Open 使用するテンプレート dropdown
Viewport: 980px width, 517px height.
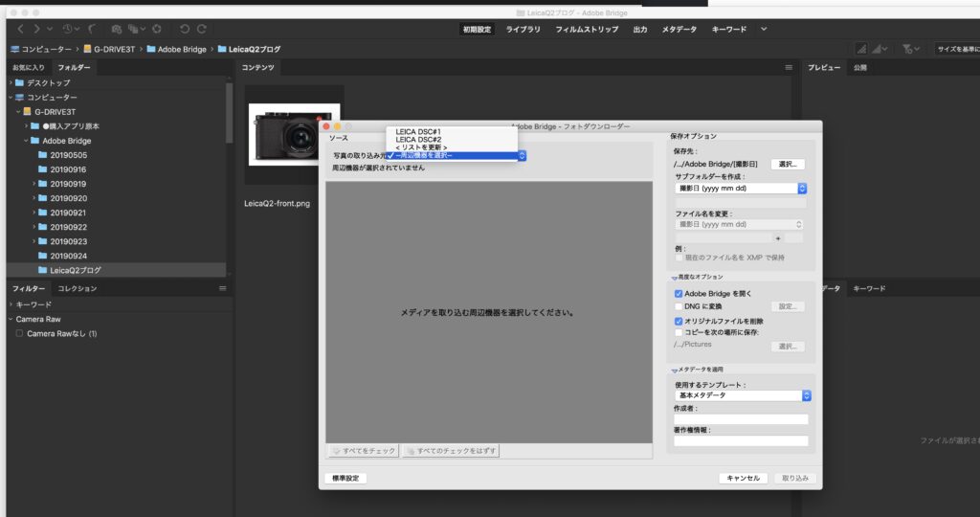pos(743,395)
